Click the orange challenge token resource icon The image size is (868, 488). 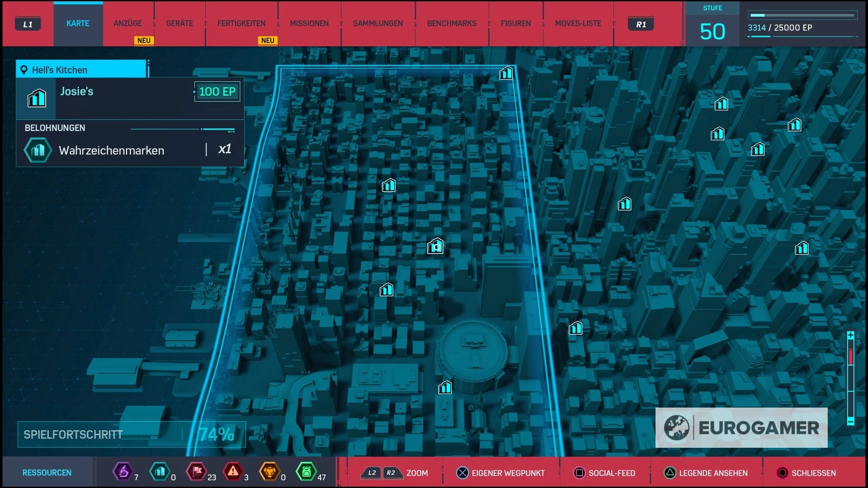tap(269, 472)
